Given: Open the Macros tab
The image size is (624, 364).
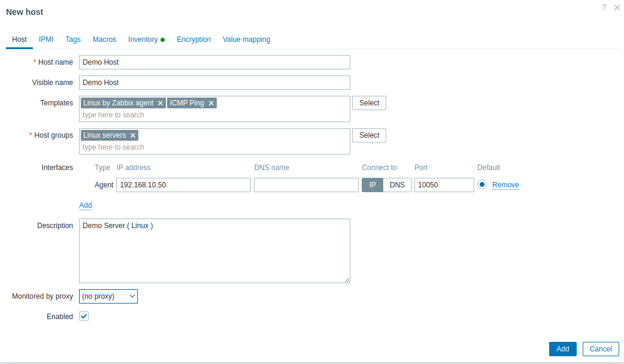Looking at the screenshot, I should [104, 40].
